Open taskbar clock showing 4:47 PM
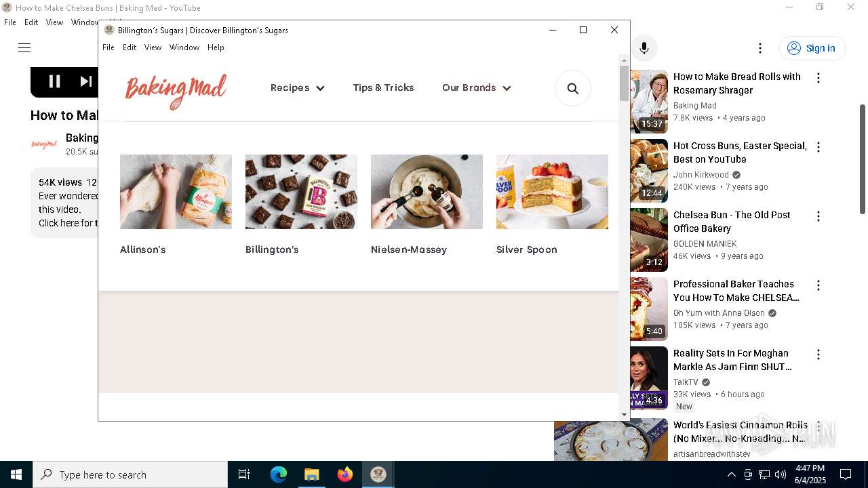This screenshot has height=488, width=868. click(x=810, y=474)
